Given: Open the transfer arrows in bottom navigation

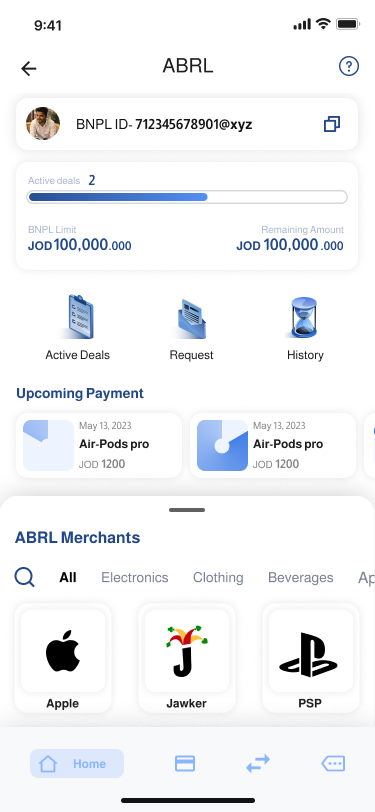Looking at the screenshot, I should (x=258, y=763).
